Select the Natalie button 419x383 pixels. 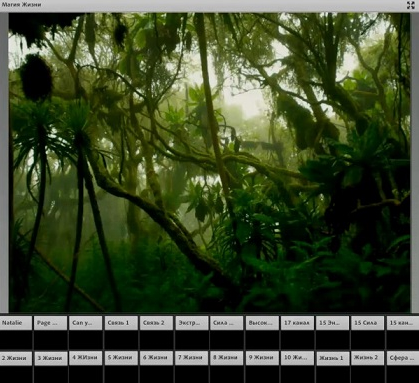coord(16,323)
